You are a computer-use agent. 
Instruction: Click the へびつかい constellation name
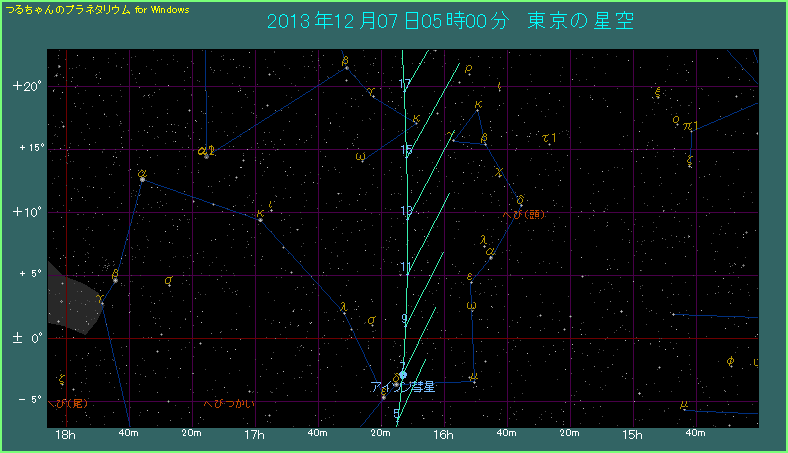coord(228,403)
